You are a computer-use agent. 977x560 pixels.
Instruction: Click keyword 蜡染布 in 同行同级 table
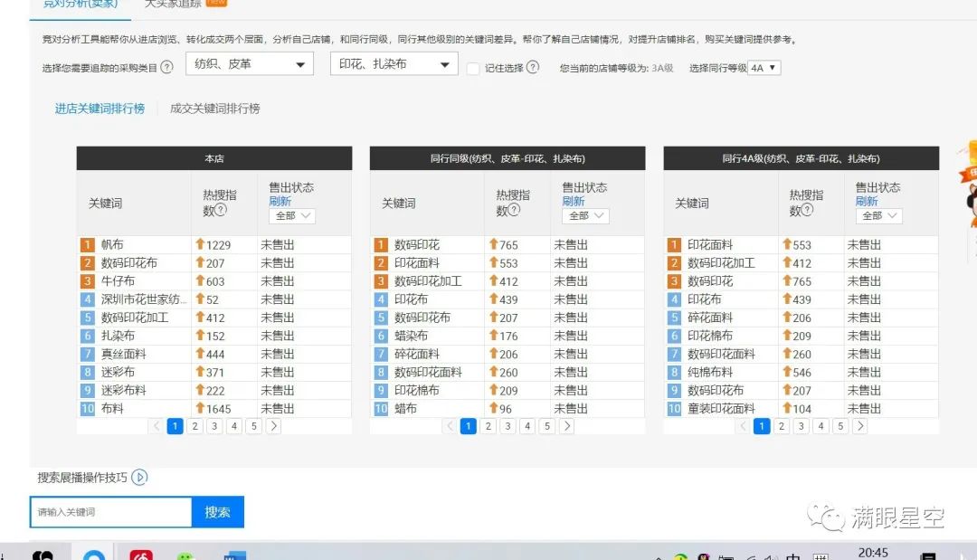412,336
